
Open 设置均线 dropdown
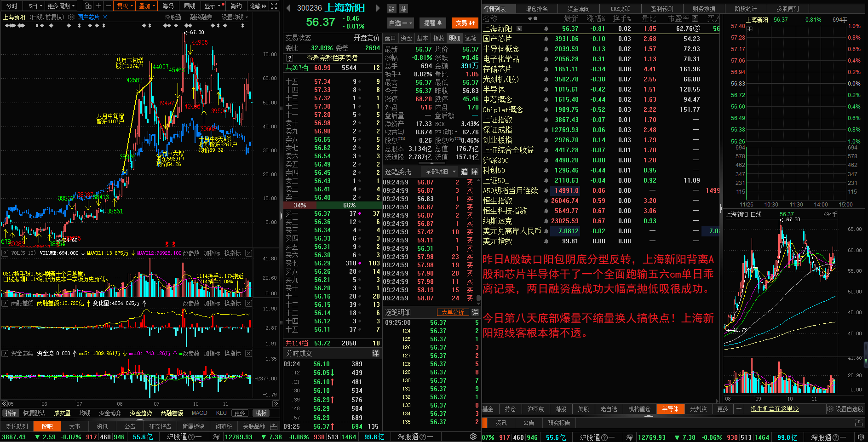pos(235,17)
